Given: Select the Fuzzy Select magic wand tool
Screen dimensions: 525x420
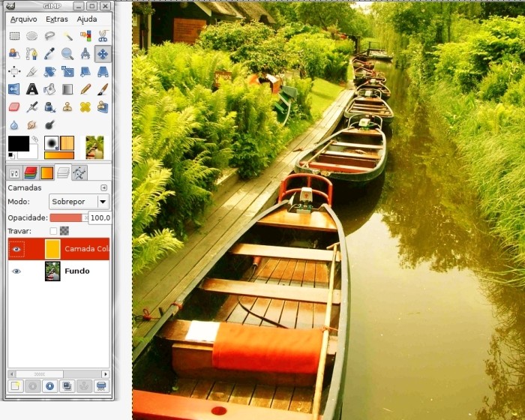Looking at the screenshot, I should click(x=67, y=36).
